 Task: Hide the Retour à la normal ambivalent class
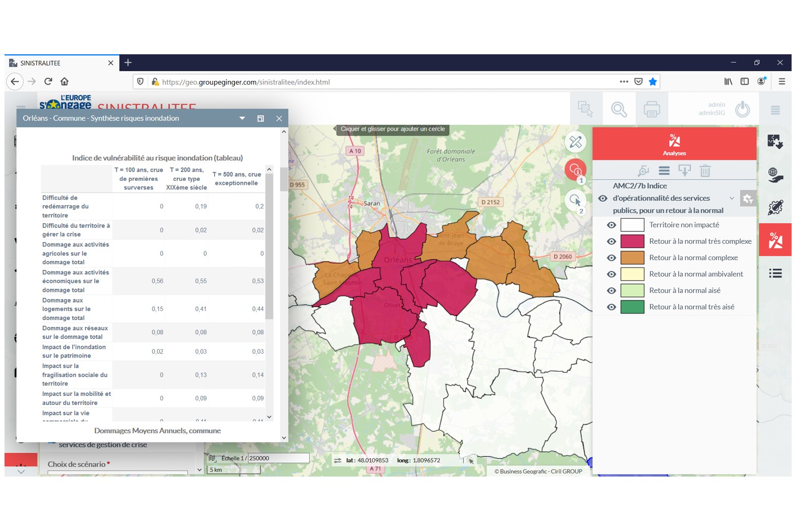(611, 274)
